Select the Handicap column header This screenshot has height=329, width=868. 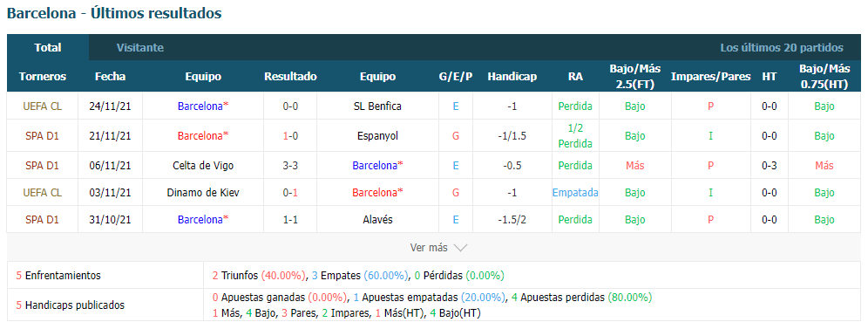tap(512, 77)
